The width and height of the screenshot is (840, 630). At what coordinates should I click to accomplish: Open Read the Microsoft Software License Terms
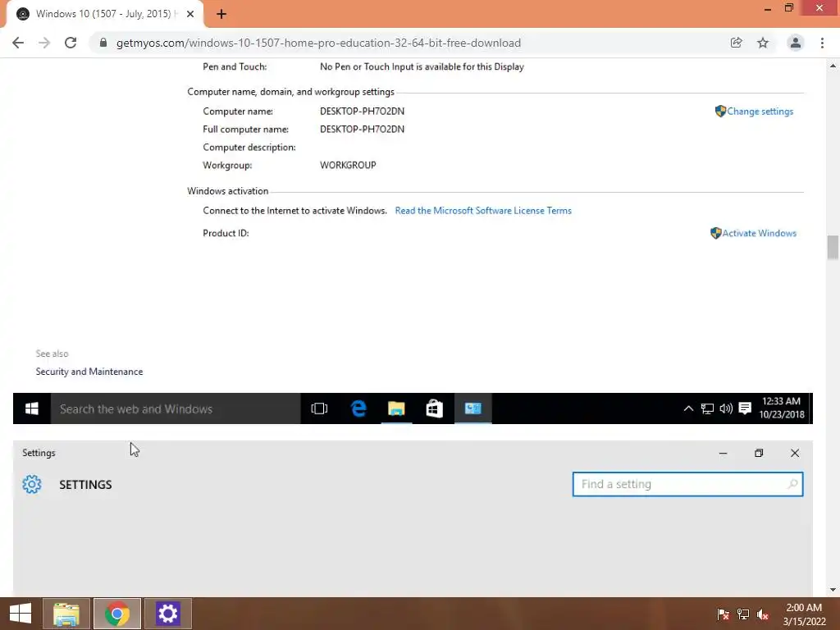[483, 211]
